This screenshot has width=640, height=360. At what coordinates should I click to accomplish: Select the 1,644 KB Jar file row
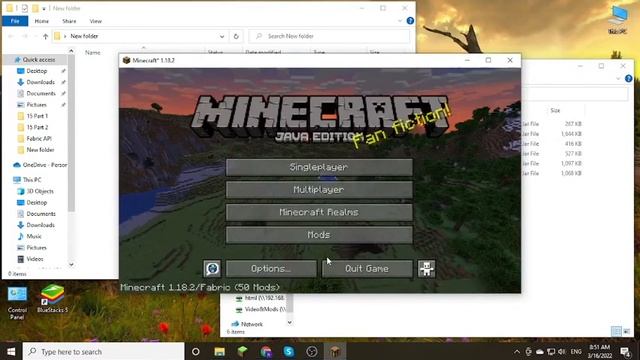(x=552, y=134)
